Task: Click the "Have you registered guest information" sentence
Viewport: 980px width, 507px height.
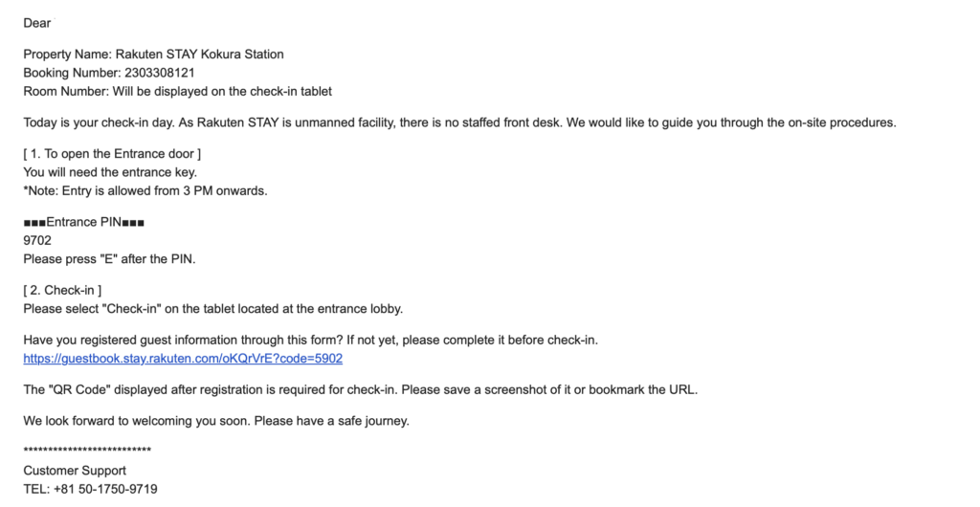Action: [x=311, y=340]
